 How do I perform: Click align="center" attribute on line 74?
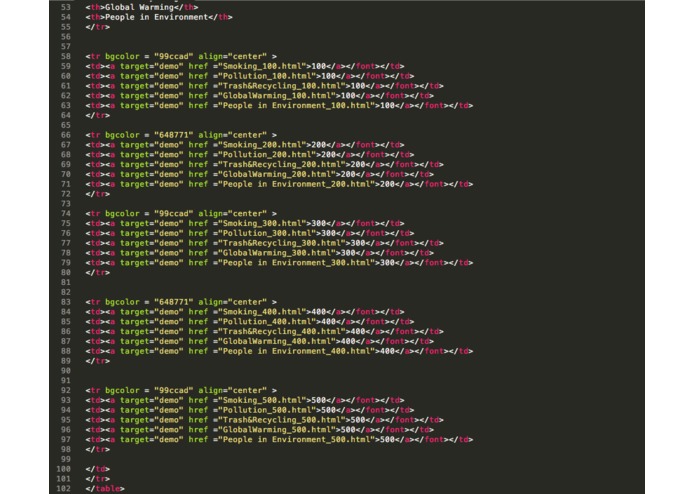click(232, 213)
